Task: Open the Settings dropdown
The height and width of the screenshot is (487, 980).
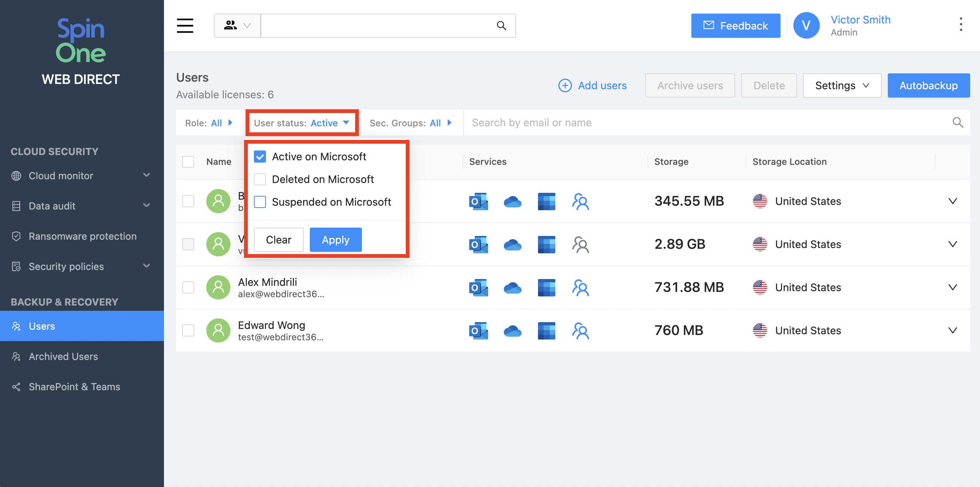Action: pos(842,85)
